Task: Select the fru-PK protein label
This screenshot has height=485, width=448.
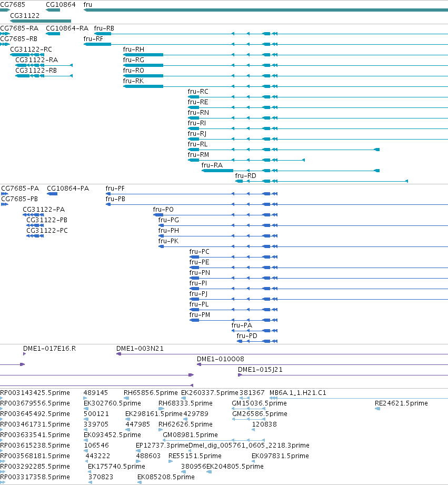Action: (x=168, y=241)
